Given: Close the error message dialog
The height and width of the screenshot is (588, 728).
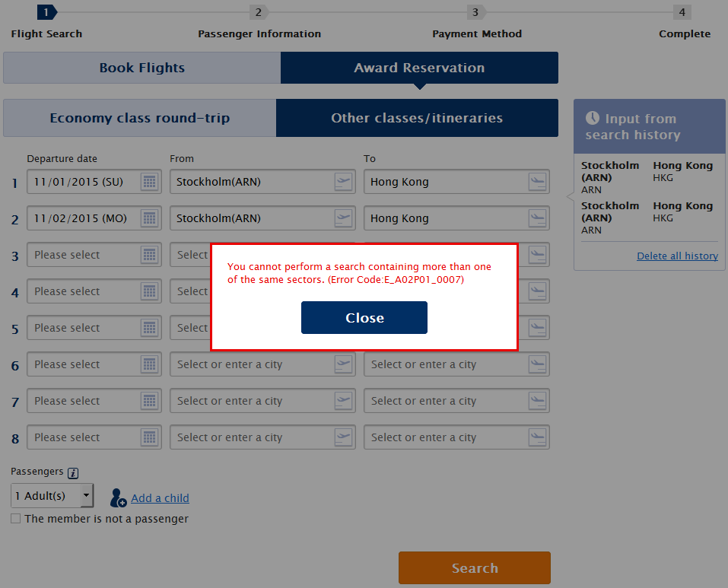Looking at the screenshot, I should coord(364,318).
